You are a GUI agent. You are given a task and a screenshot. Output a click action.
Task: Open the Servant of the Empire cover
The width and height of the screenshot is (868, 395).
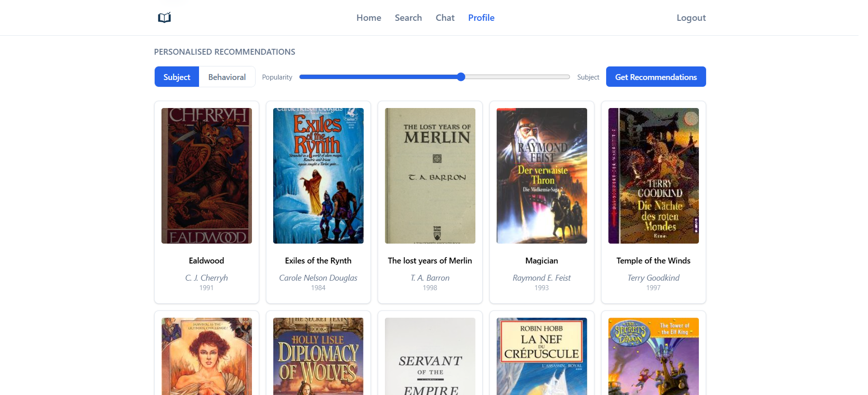[430, 356]
